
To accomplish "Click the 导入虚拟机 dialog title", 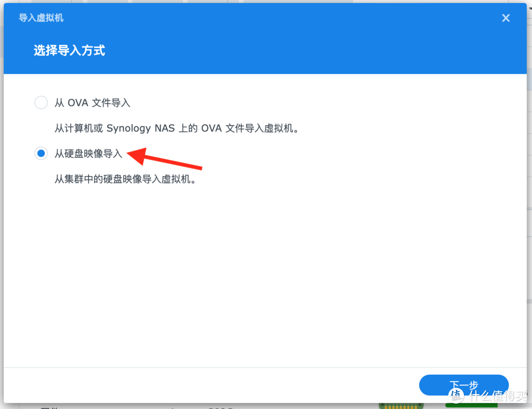I will coord(41,18).
